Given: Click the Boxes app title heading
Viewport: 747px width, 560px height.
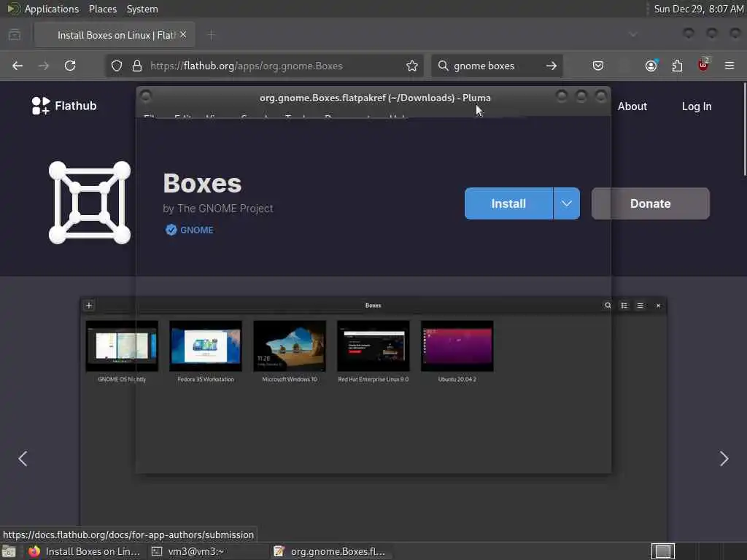Looking at the screenshot, I should 203,183.
